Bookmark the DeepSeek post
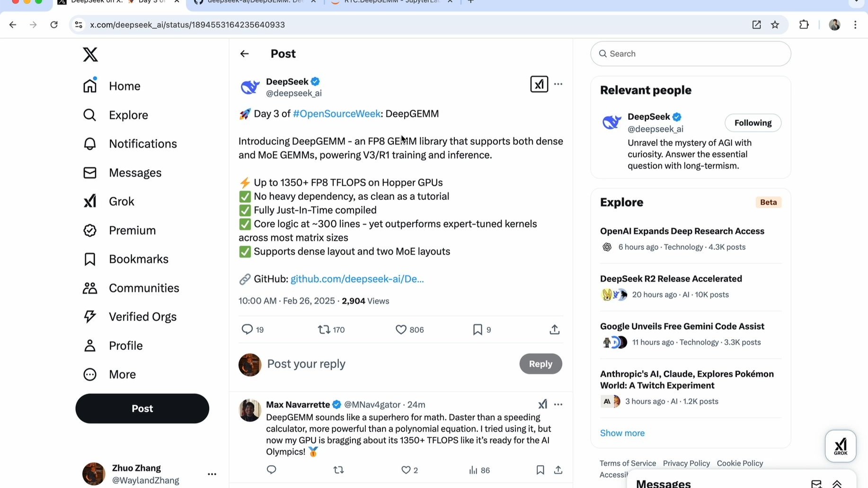 pos(478,329)
